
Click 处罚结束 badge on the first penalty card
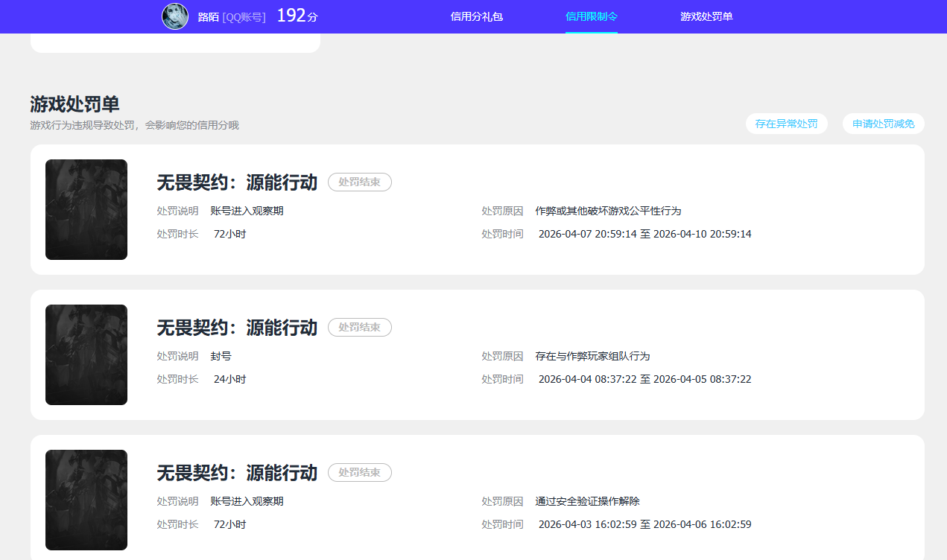tap(360, 182)
